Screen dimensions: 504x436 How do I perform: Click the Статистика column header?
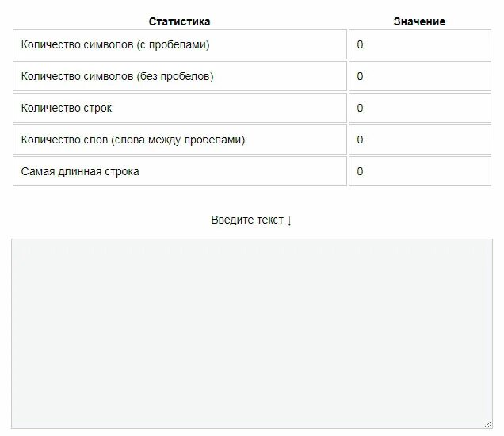179,21
